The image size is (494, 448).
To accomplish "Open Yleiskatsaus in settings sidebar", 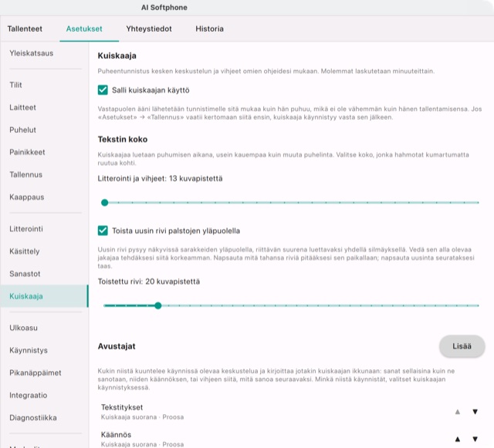I will [x=44, y=53].
